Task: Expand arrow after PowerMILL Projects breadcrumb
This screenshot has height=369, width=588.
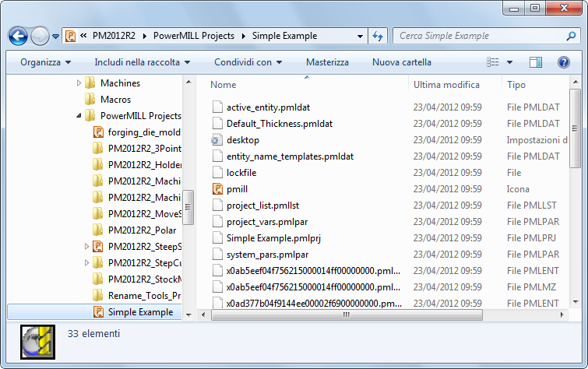Action: tap(244, 36)
